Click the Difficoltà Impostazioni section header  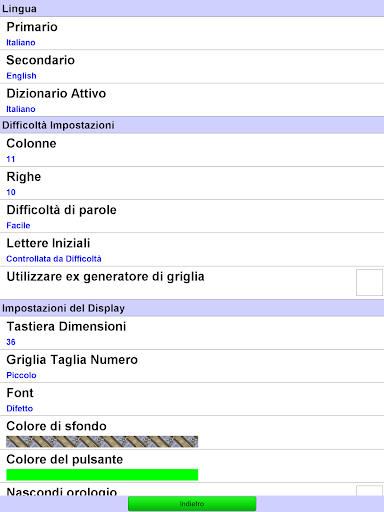192,125
